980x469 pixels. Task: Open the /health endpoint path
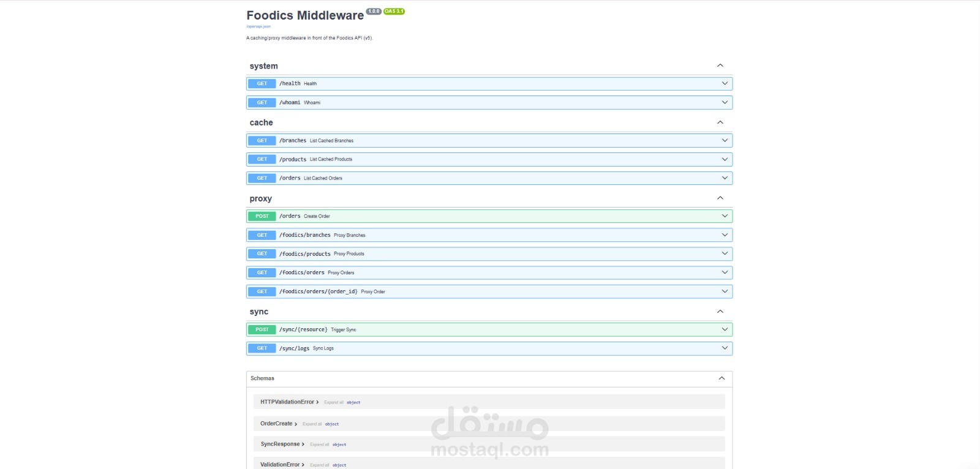tap(290, 83)
